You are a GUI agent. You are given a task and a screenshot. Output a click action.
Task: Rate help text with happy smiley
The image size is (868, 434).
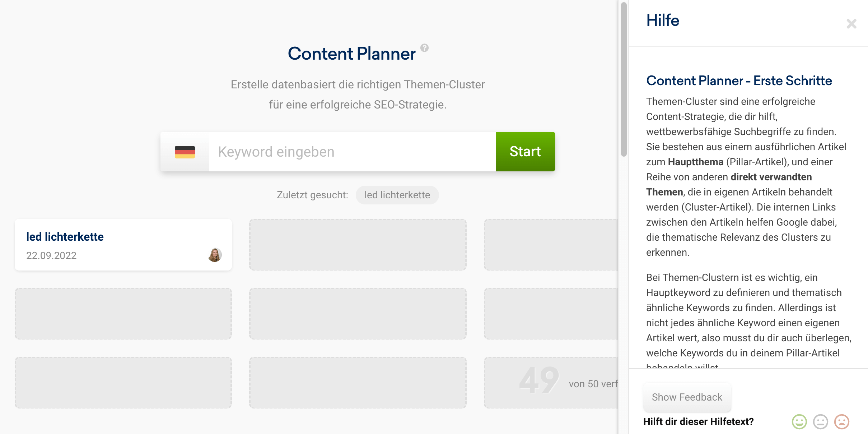click(799, 422)
